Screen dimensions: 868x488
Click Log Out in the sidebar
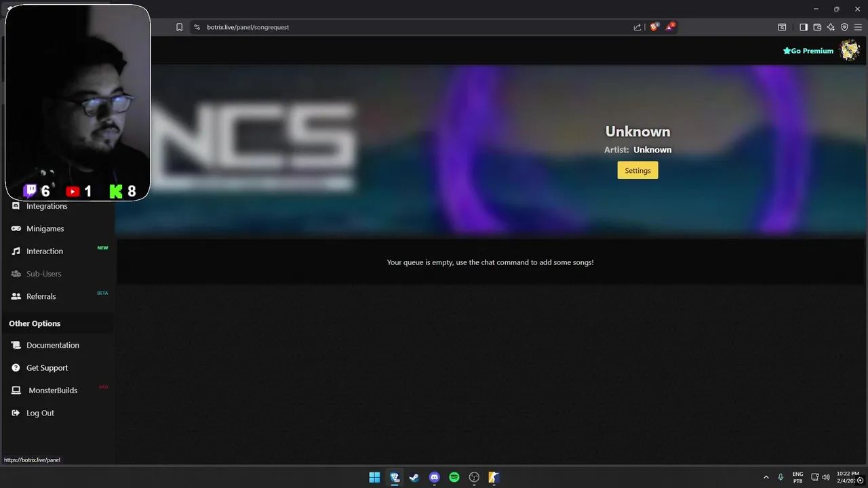click(x=40, y=413)
